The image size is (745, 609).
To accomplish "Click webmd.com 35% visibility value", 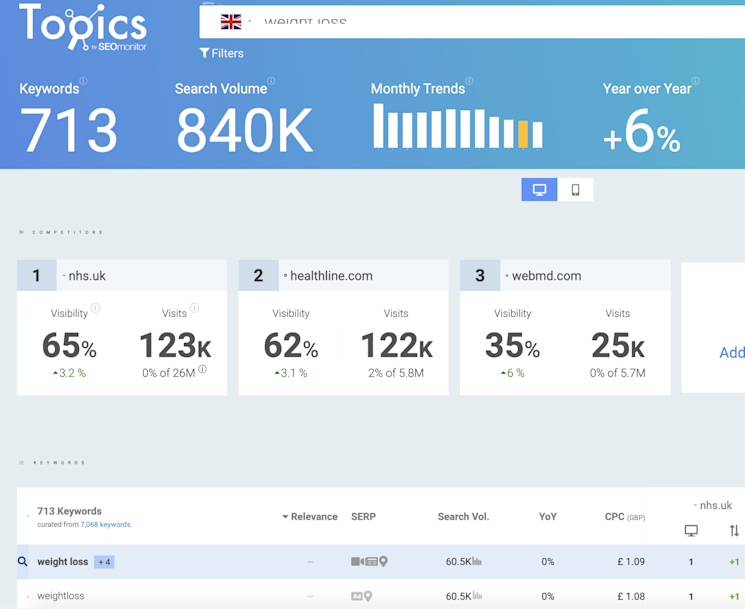I will (512, 345).
